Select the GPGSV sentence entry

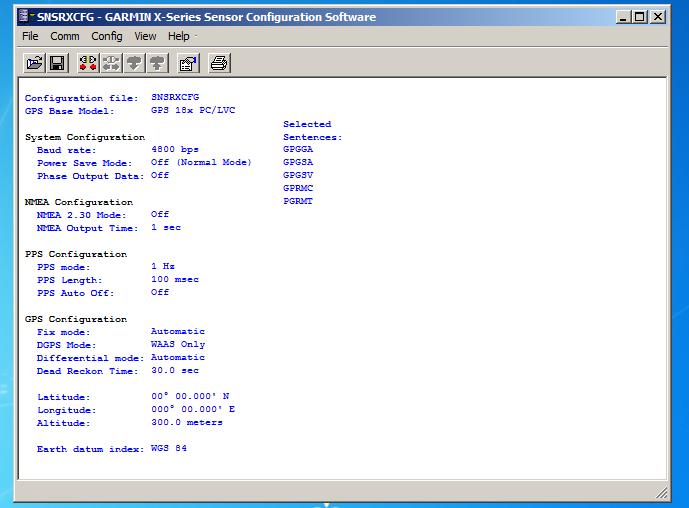tap(298, 175)
